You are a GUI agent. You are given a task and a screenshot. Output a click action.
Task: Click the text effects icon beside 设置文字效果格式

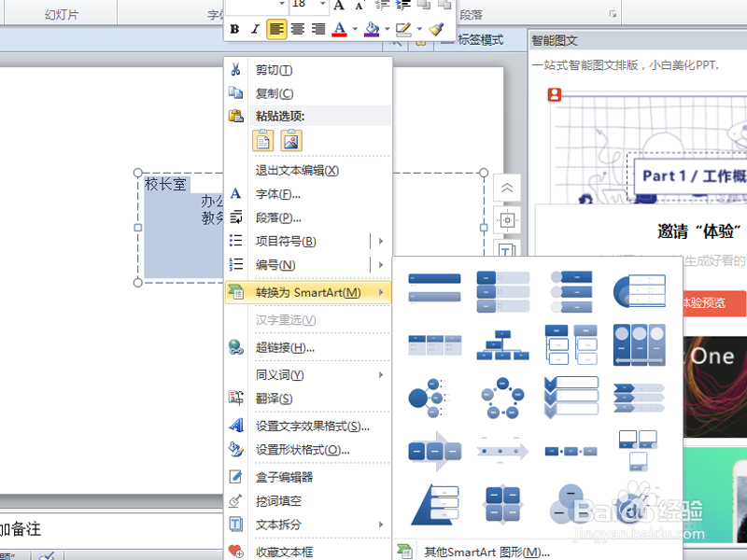click(x=236, y=426)
